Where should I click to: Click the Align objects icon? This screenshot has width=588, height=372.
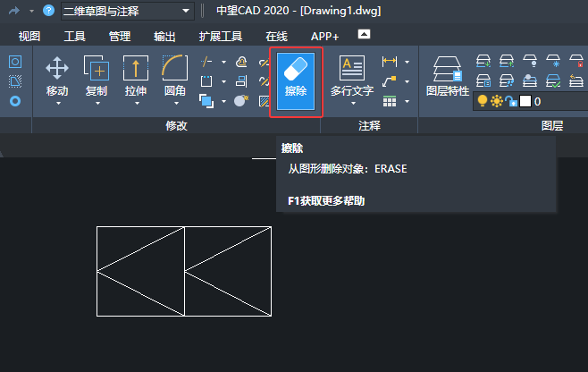click(x=241, y=81)
